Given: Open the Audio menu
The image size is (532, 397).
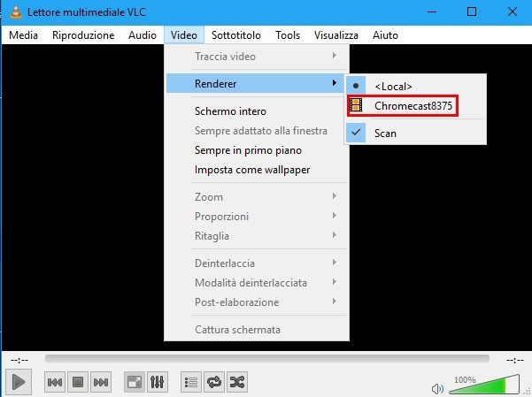Looking at the screenshot, I should [142, 35].
